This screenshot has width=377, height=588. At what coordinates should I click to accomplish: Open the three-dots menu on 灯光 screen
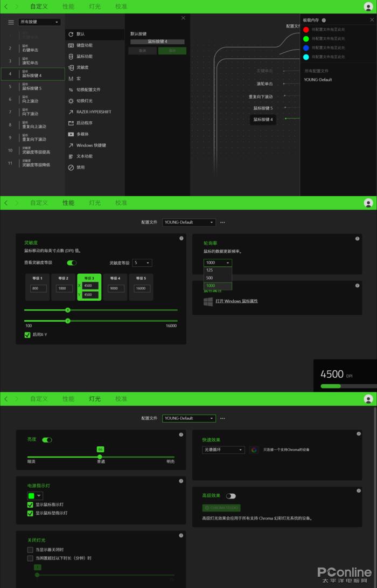tap(222, 419)
